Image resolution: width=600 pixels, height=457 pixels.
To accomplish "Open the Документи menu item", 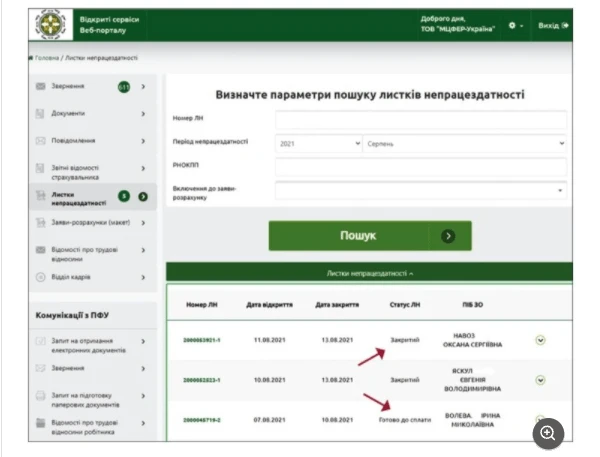I will pos(93,114).
